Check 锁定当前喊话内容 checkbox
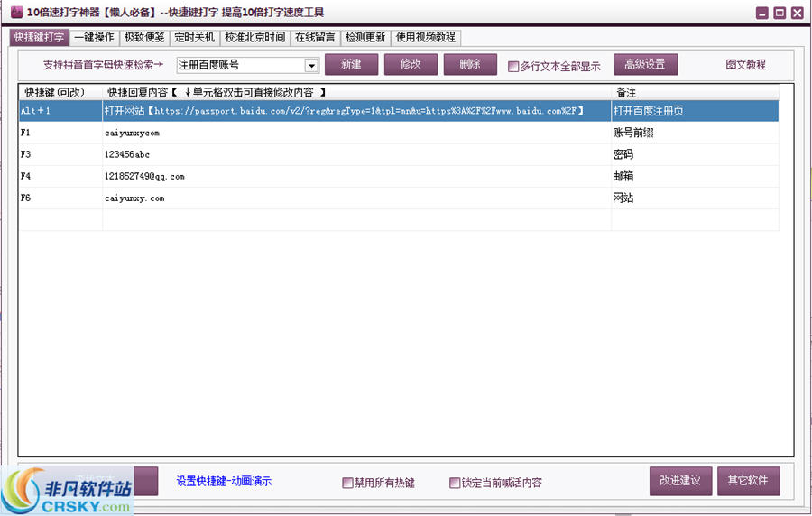Image resolution: width=812 pixels, height=516 pixels. click(454, 483)
